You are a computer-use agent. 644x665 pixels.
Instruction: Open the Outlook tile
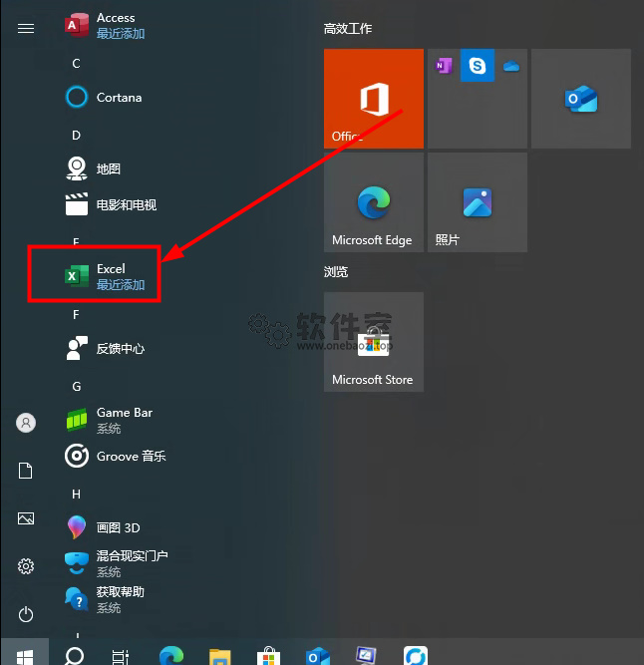point(581,99)
